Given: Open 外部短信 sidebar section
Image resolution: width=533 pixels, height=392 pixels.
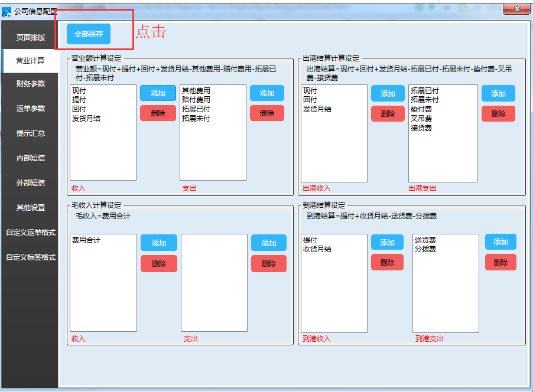Looking at the screenshot, I should click(x=30, y=183).
